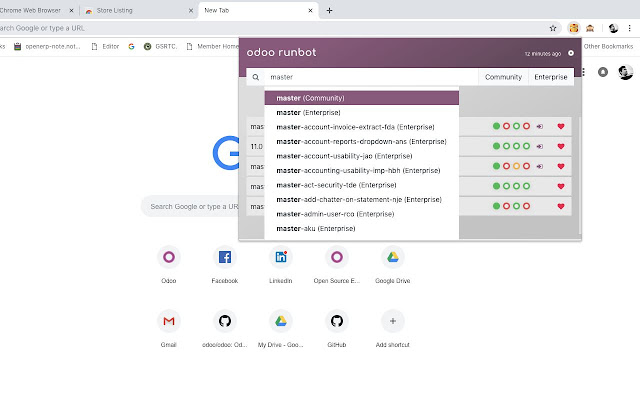Click the Google notifications bell icon on New Tab page

coord(603,72)
